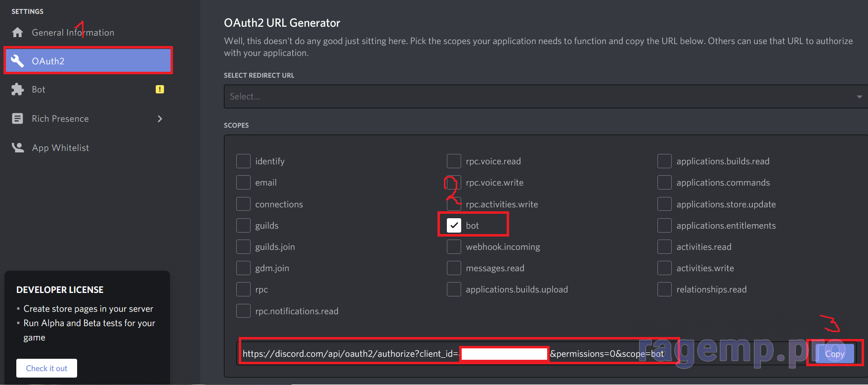Image resolution: width=868 pixels, height=385 pixels.
Task: Click the 'Create store pages in your server' text
Action: [88, 309]
